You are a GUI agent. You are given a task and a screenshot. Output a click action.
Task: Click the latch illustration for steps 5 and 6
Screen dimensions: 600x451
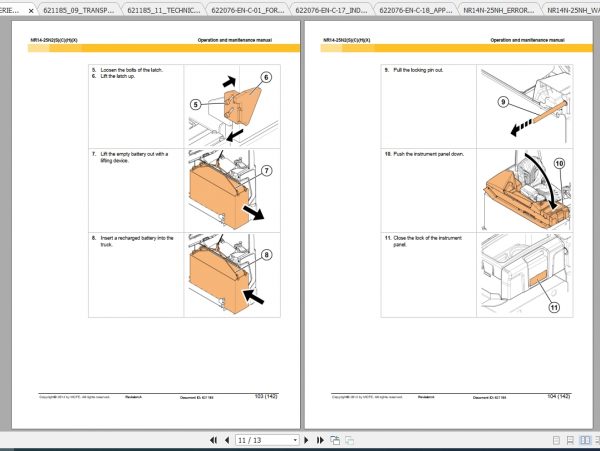pyautogui.click(x=232, y=106)
